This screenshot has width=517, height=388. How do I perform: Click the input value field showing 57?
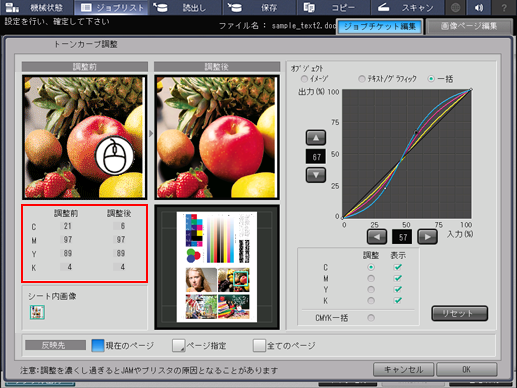point(402,237)
